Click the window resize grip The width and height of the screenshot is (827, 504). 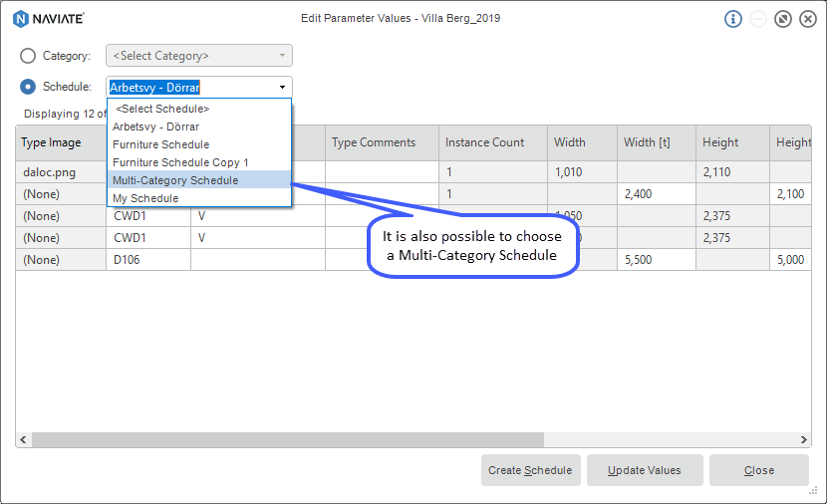tap(813, 490)
